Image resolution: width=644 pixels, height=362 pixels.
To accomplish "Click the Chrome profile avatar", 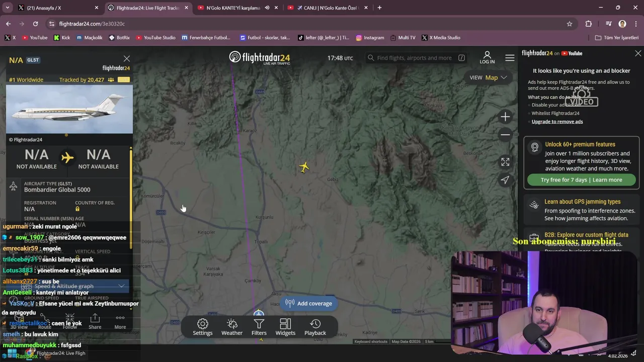I will [622, 24].
